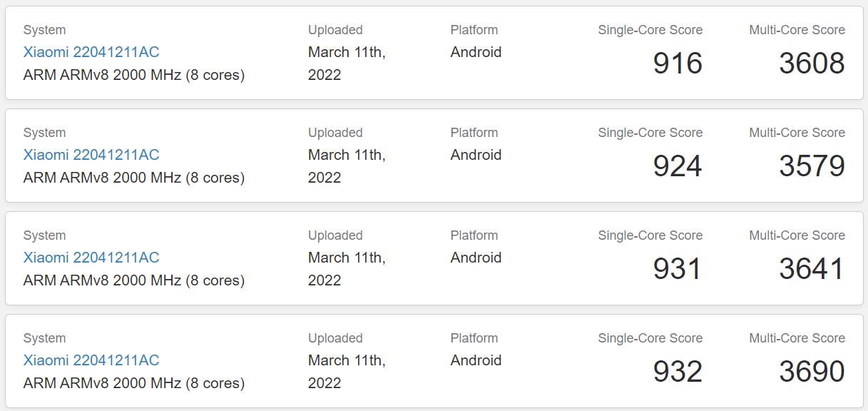This screenshot has height=411, width=868.
Task: Select the multi-core score 3641
Action: 812,269
